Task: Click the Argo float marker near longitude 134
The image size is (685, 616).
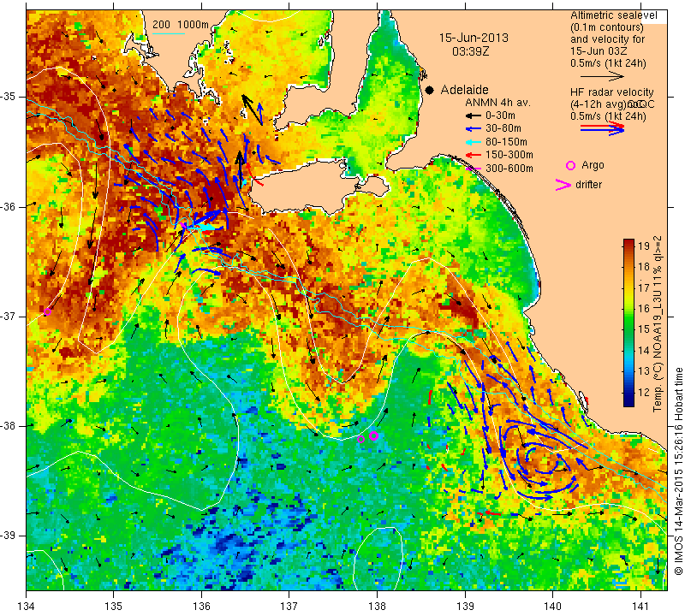Action: click(47, 311)
